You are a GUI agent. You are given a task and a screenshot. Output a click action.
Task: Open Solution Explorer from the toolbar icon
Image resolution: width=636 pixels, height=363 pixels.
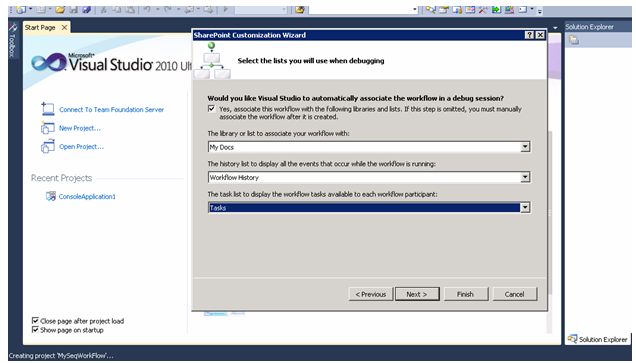(430, 9)
